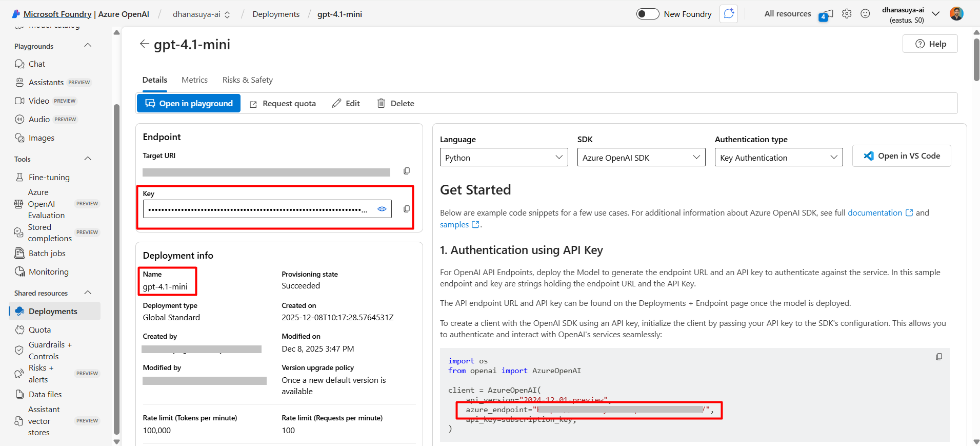Click Open in VS Code
980x446 pixels.
(902, 156)
